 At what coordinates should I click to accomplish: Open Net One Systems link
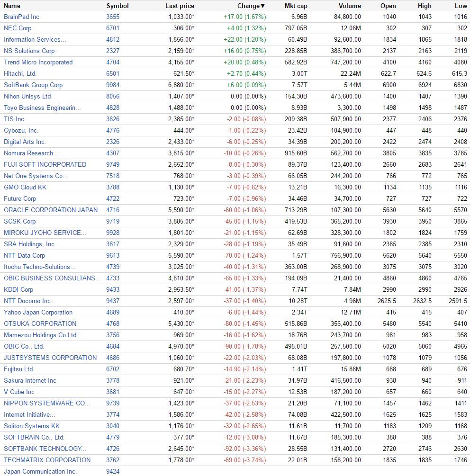click(36, 176)
